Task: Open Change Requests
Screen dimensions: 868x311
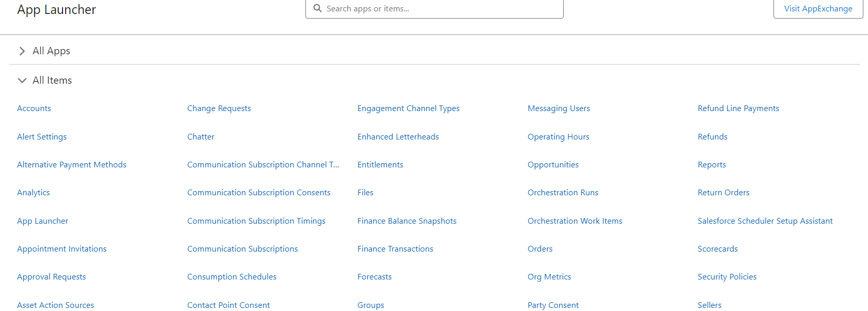Action: point(219,108)
